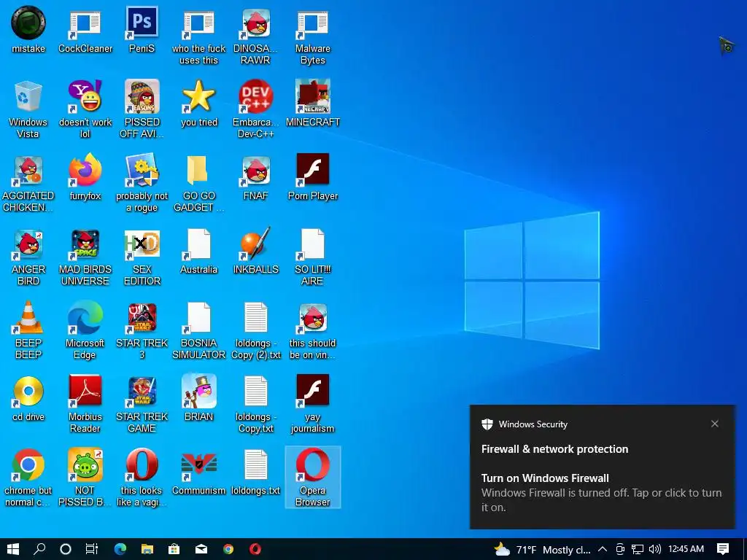
Task: Launch Opera from the taskbar
Action: 255,549
